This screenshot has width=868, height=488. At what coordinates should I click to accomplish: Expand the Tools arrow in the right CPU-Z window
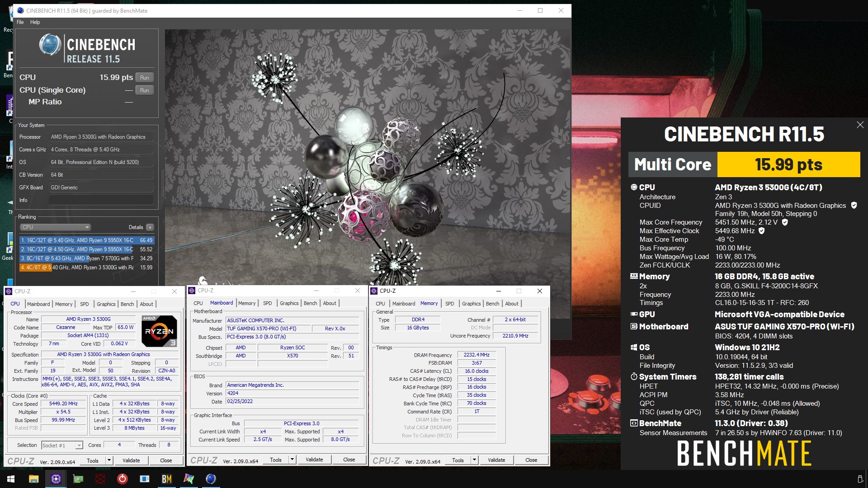(x=474, y=460)
